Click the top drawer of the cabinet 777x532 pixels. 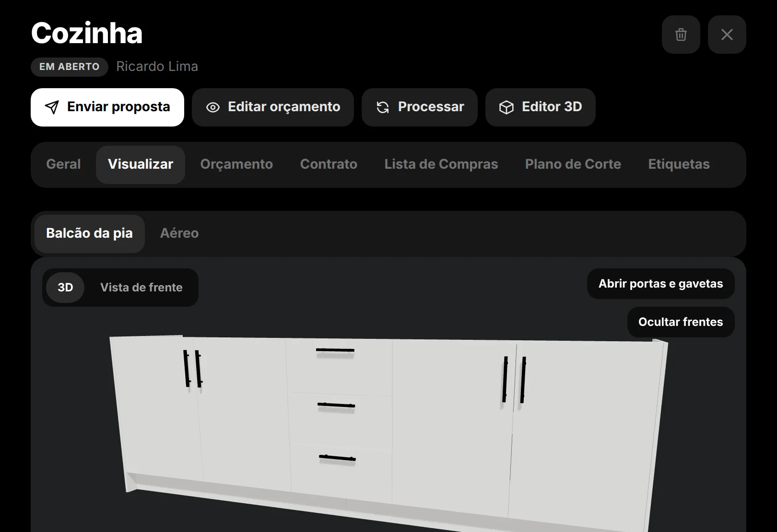pos(339,367)
